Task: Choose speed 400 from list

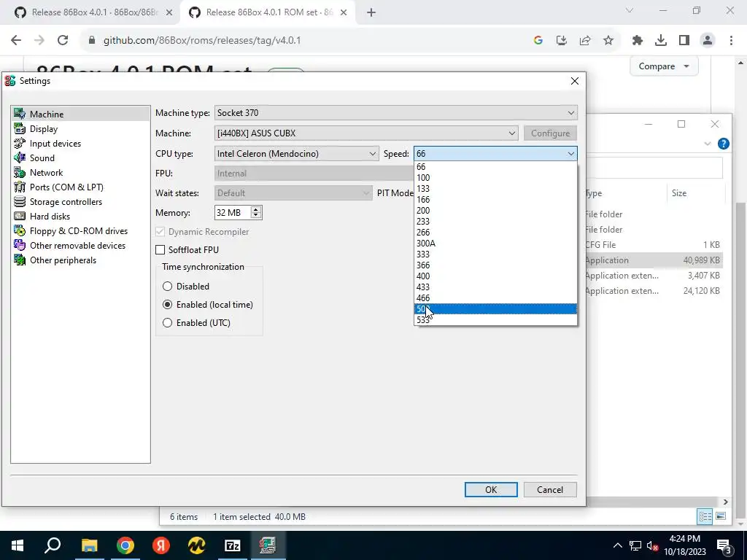Action: coord(495,276)
